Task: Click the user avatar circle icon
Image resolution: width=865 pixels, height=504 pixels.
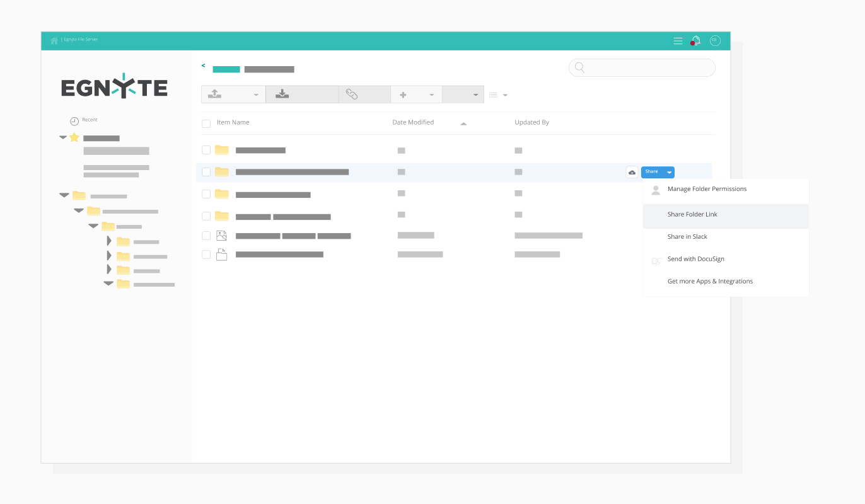Action: [714, 40]
